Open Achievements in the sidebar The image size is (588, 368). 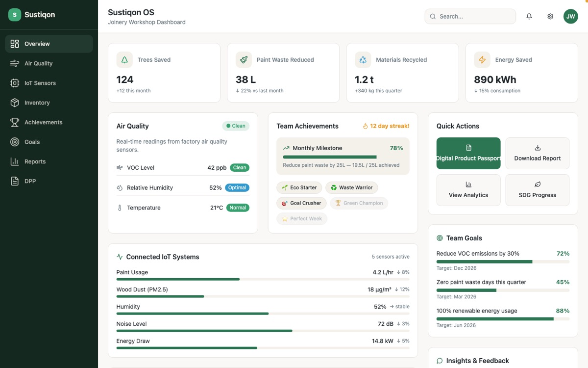[49, 122]
